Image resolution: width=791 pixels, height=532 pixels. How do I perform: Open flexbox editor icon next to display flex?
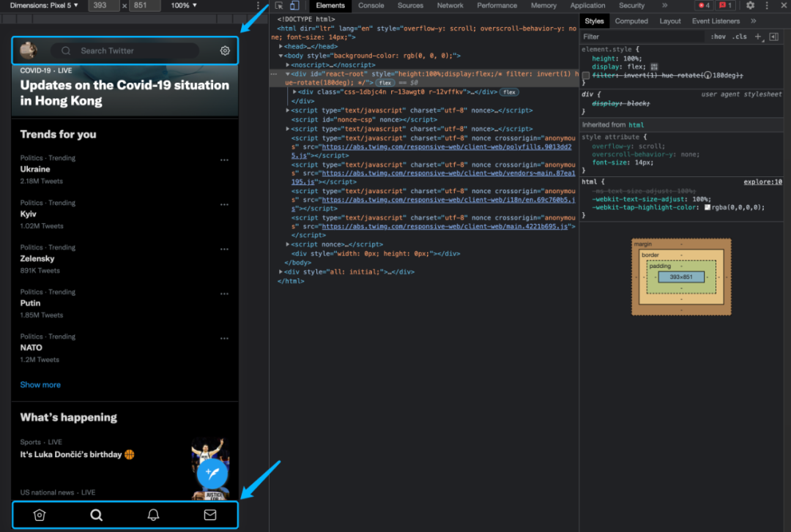654,67
